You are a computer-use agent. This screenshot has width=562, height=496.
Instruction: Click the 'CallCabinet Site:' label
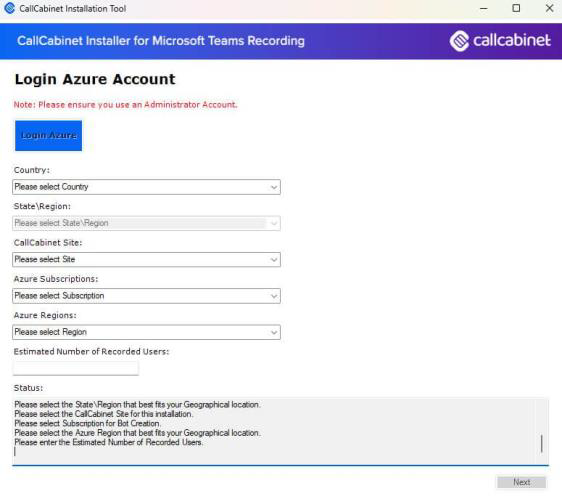(48, 243)
